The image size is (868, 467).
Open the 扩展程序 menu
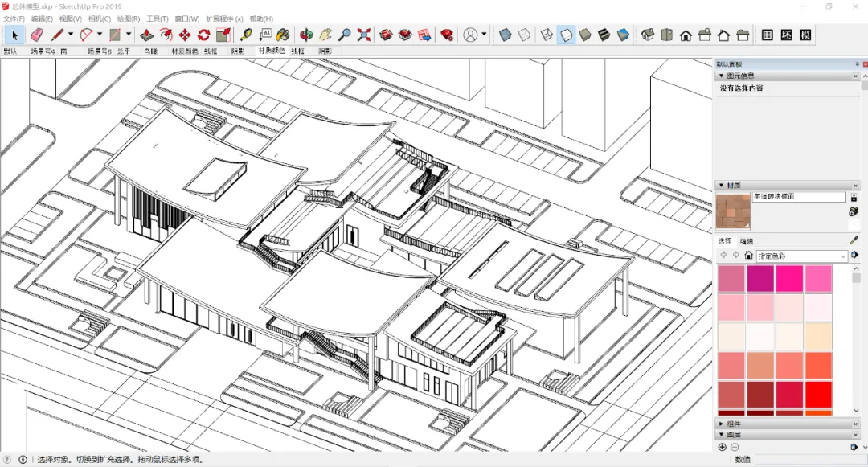224,18
